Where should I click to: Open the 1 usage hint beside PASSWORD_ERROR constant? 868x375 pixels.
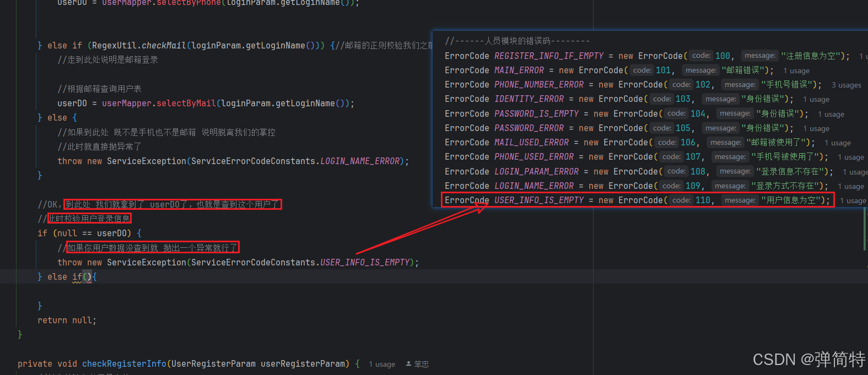tap(816, 128)
